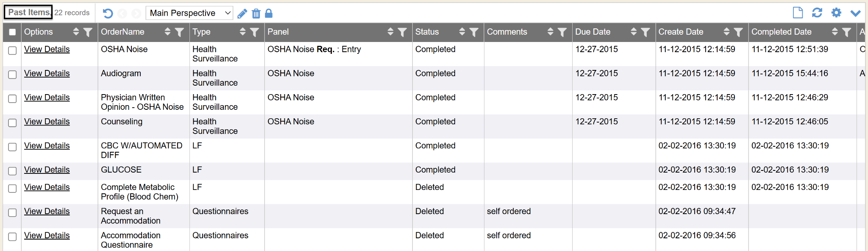
Task: Click the refresh arrows icon
Action: [817, 13]
